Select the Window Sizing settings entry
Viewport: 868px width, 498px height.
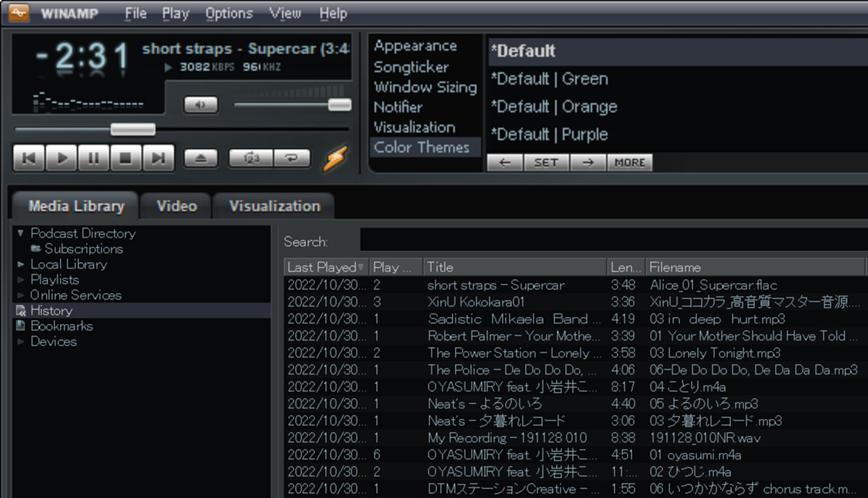pyautogui.click(x=425, y=88)
